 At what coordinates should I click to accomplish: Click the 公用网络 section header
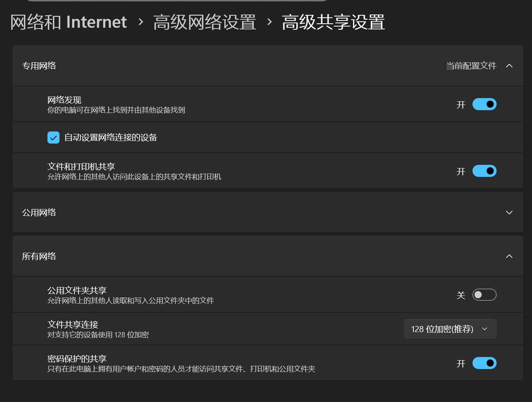268,212
